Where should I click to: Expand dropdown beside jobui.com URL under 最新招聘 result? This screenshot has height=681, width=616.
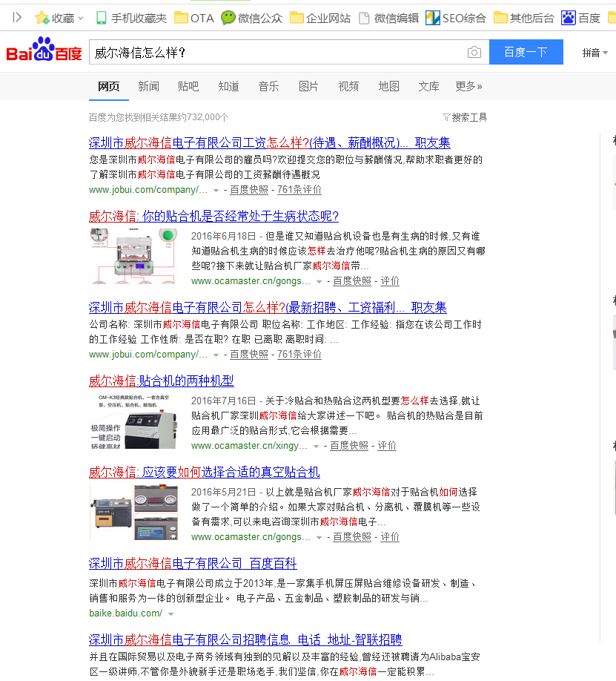tap(216, 355)
